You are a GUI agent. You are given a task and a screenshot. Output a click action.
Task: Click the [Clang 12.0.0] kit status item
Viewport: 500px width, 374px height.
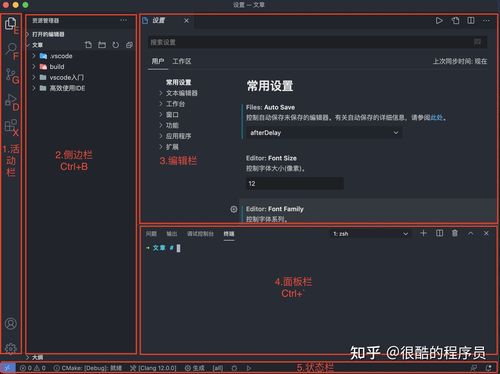[153, 368]
